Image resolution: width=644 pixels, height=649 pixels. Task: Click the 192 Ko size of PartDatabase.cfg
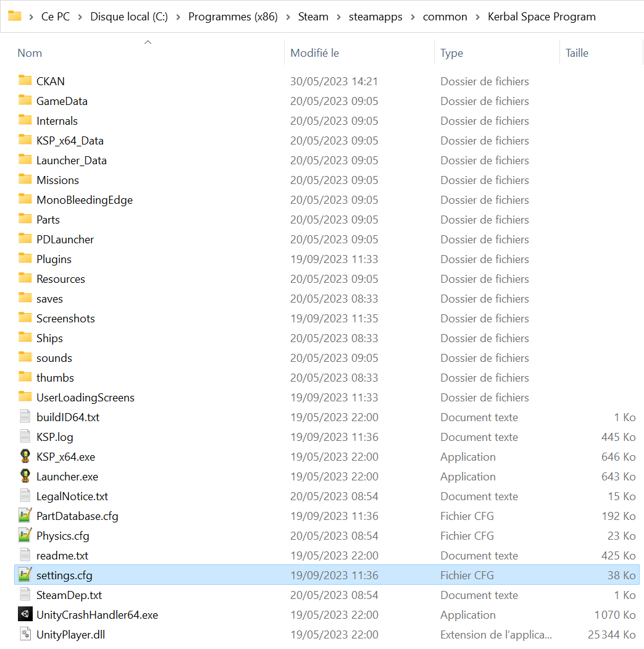(x=618, y=516)
